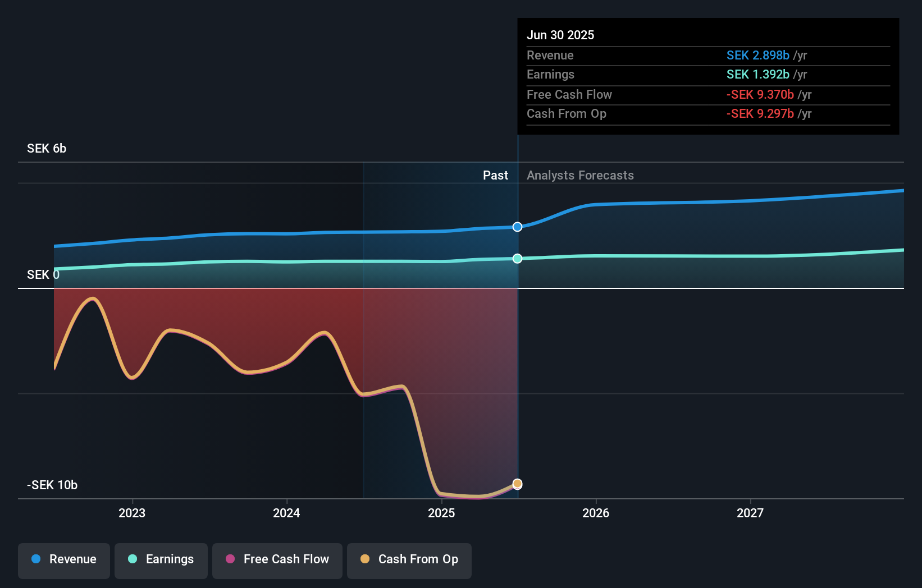Click the SEK 6b y-axis label

(47, 149)
